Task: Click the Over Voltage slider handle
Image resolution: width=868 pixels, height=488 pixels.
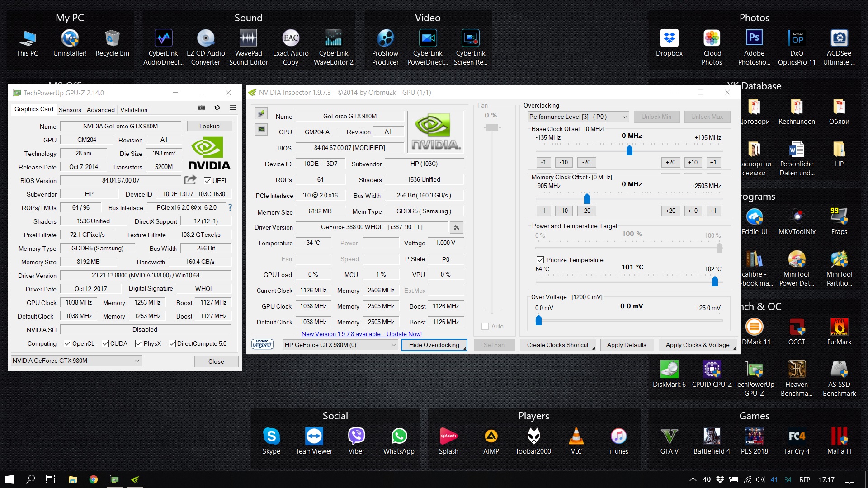Action: 538,320
